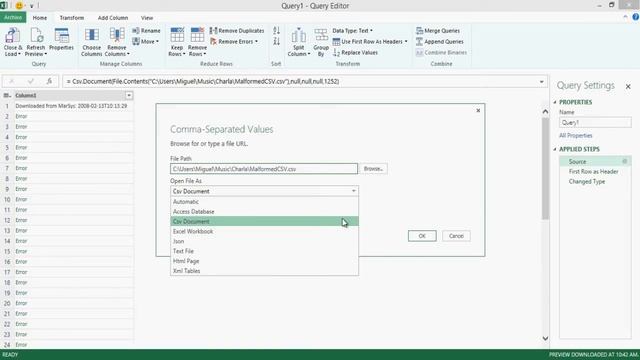Open the Close & Load tool
Image resolution: width=640 pixels, height=360 pixels.
[12, 42]
